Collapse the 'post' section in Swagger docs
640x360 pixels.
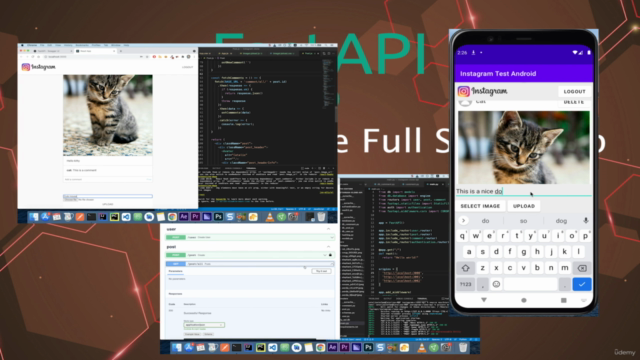[329, 247]
